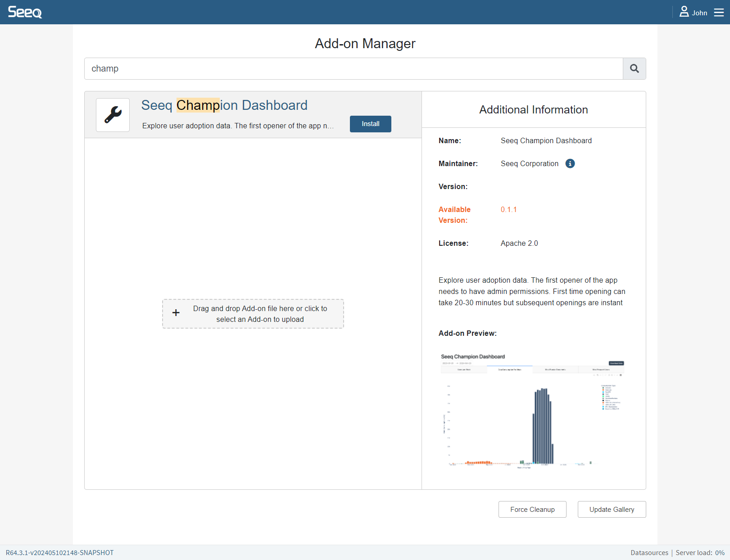Click the available version 0.1.1 value

[508, 209]
